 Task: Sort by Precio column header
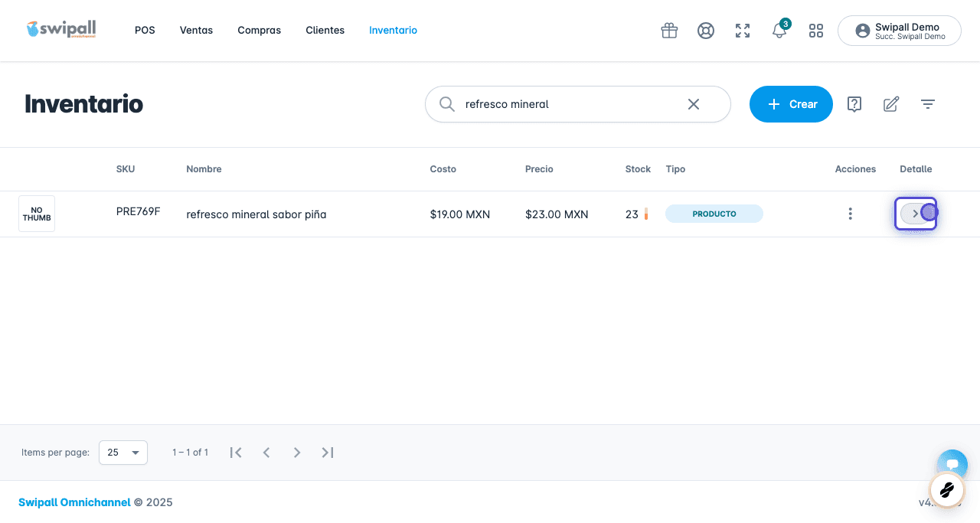click(539, 169)
